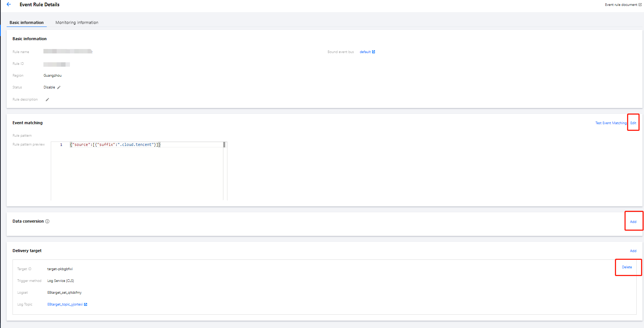This screenshot has width=644, height=328.
Task: Add a Data conversion entry
Action: 633,222
